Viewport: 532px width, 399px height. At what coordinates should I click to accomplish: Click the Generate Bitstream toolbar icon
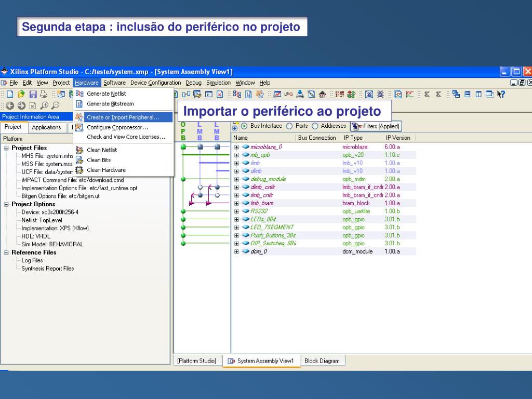[x=248, y=95]
